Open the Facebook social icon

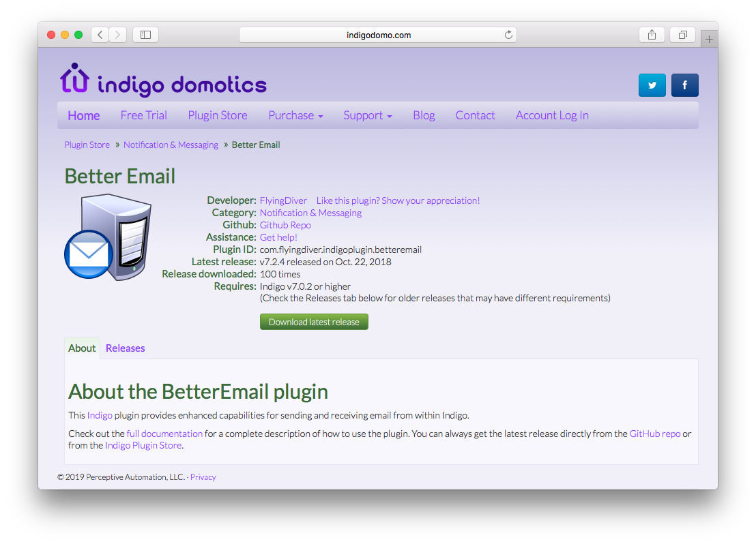684,85
